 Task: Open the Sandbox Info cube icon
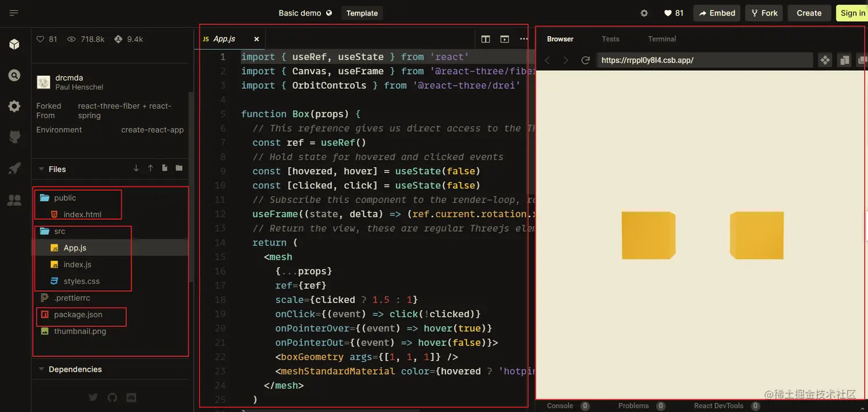click(x=14, y=44)
